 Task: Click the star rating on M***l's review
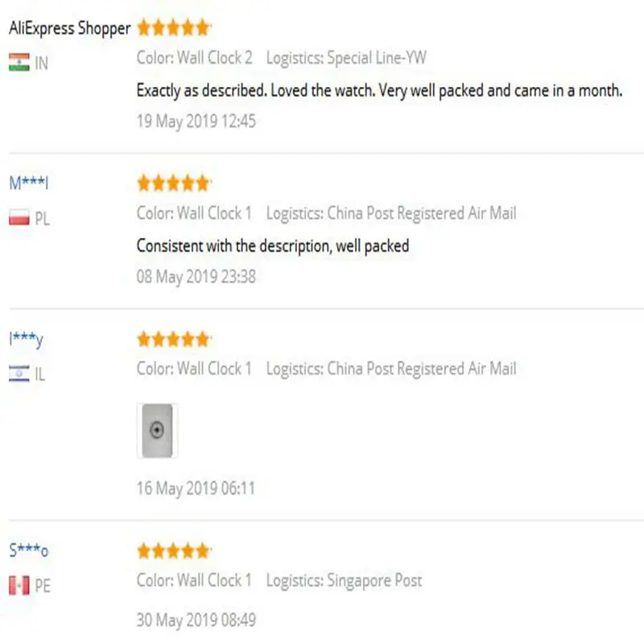(x=174, y=184)
